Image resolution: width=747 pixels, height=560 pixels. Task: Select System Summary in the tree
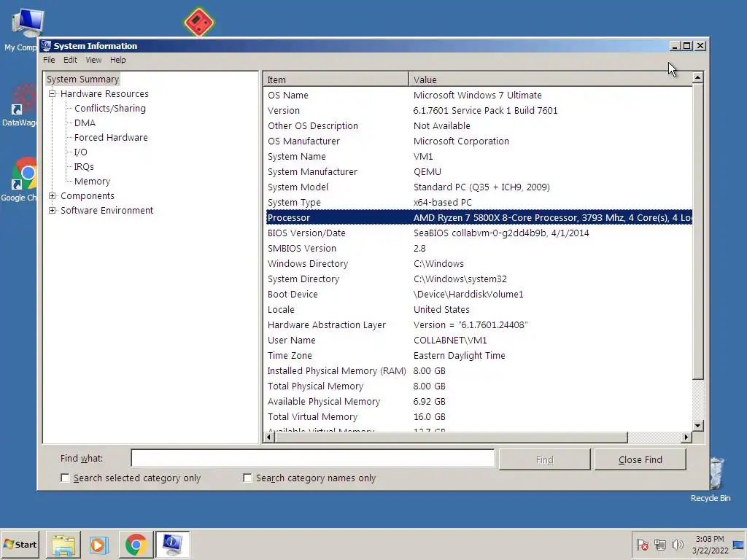click(82, 79)
